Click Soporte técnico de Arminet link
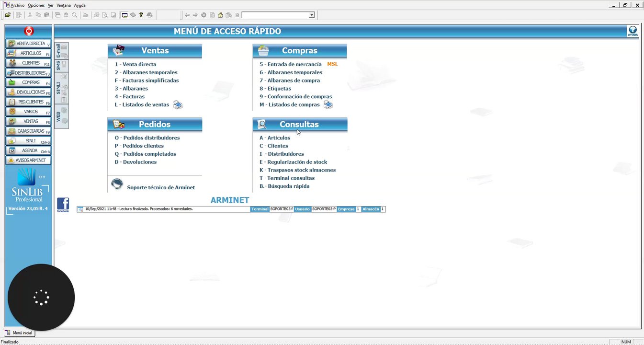Screen dimensions: 644x345 point(161,188)
